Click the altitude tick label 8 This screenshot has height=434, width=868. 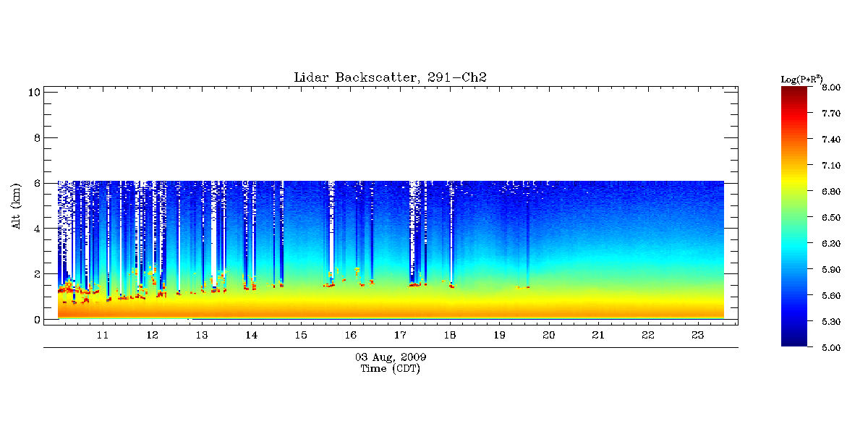pyautogui.click(x=35, y=137)
